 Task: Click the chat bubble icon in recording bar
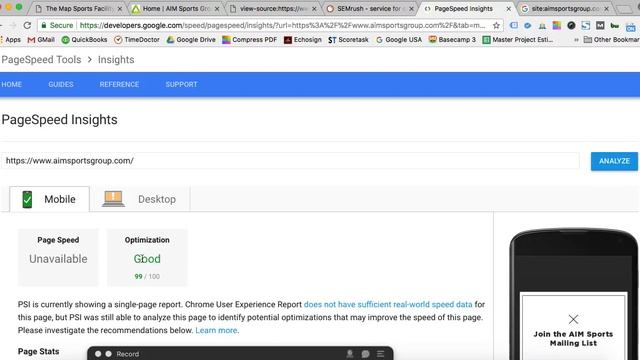click(365, 354)
